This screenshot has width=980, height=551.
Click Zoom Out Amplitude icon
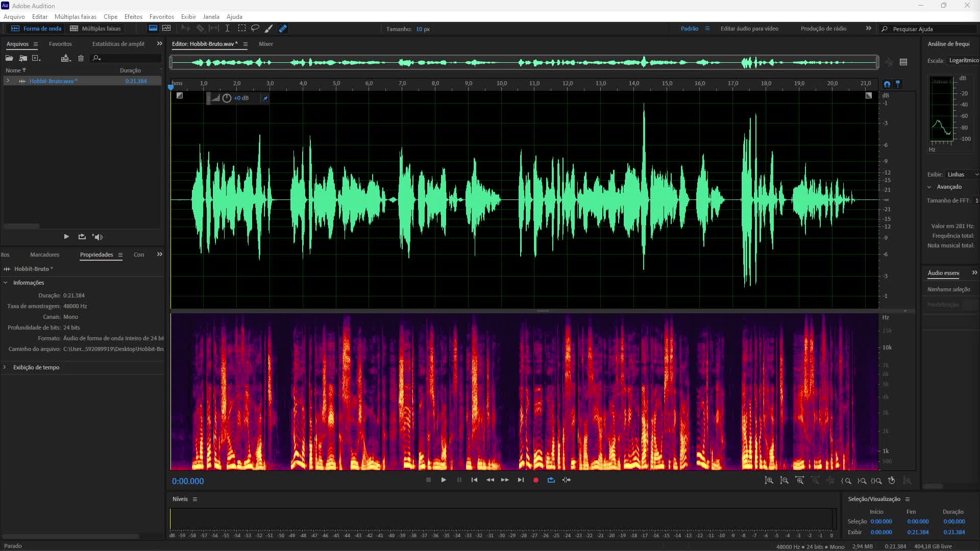784,481
